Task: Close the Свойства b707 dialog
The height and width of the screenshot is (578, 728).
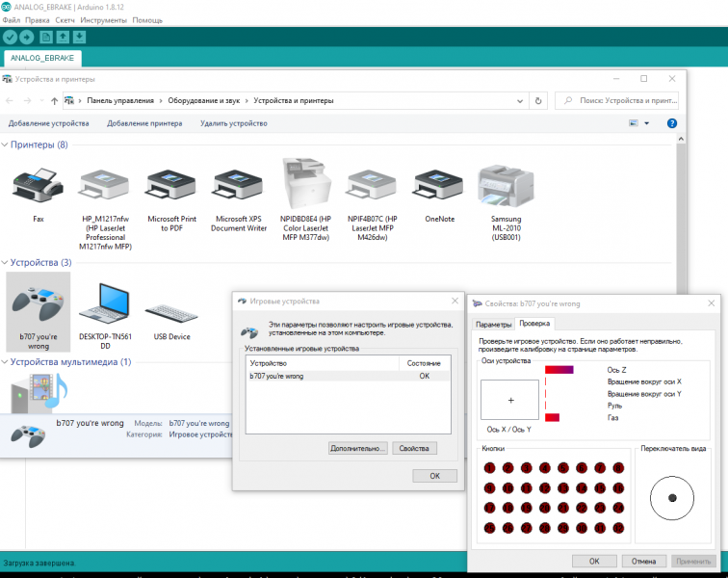Action: (711, 303)
